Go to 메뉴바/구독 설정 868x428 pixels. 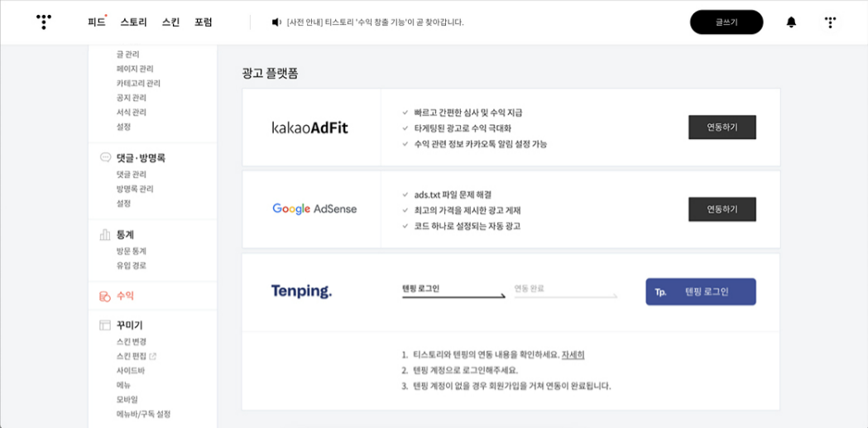tap(143, 414)
